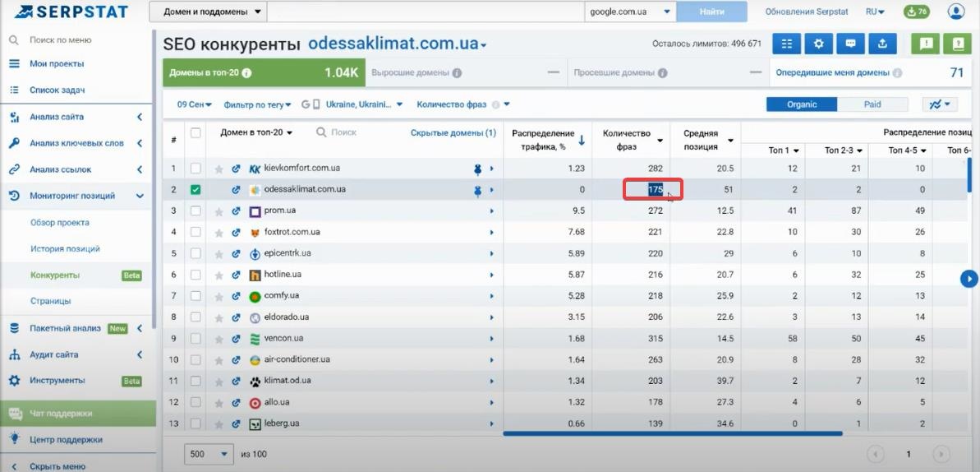This screenshot has height=472, width=980.
Task: Click the Поиск по меню field
Action: (61, 40)
